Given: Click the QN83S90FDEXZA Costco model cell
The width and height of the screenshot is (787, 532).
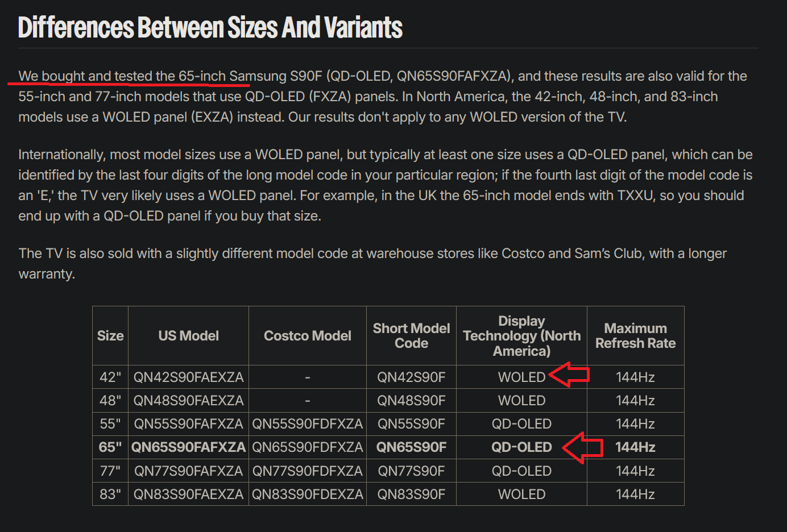Looking at the screenshot, I should tap(308, 494).
